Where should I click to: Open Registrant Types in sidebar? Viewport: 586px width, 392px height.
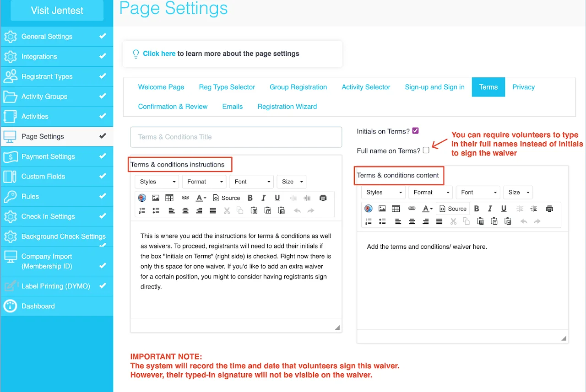[57, 76]
